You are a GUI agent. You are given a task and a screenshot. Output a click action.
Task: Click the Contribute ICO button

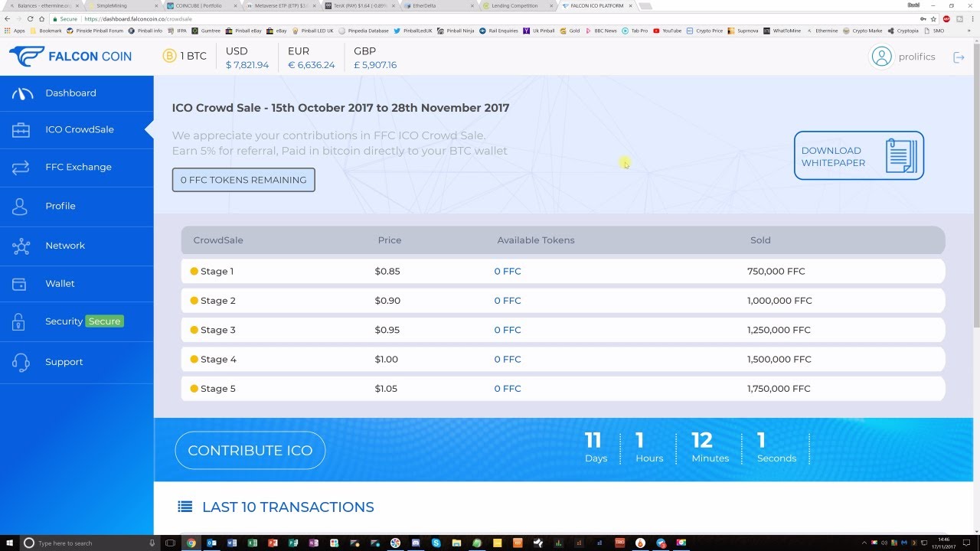(x=250, y=451)
